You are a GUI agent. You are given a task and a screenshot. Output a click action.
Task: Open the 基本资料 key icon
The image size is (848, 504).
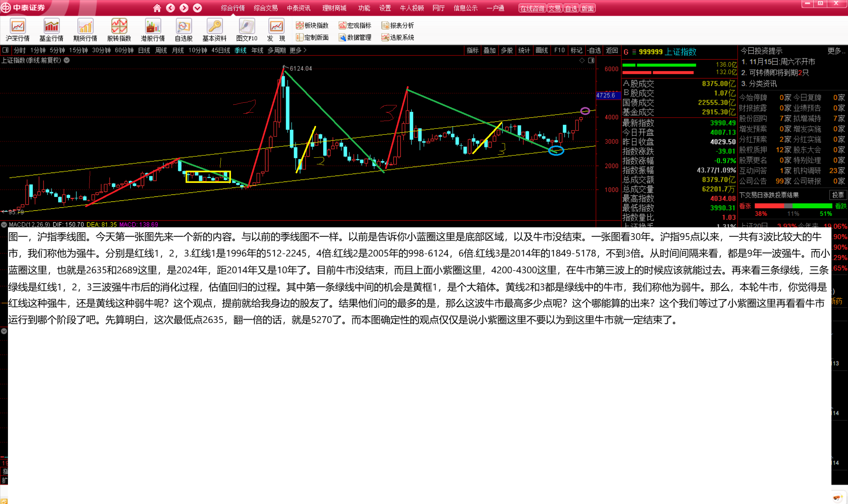click(214, 27)
